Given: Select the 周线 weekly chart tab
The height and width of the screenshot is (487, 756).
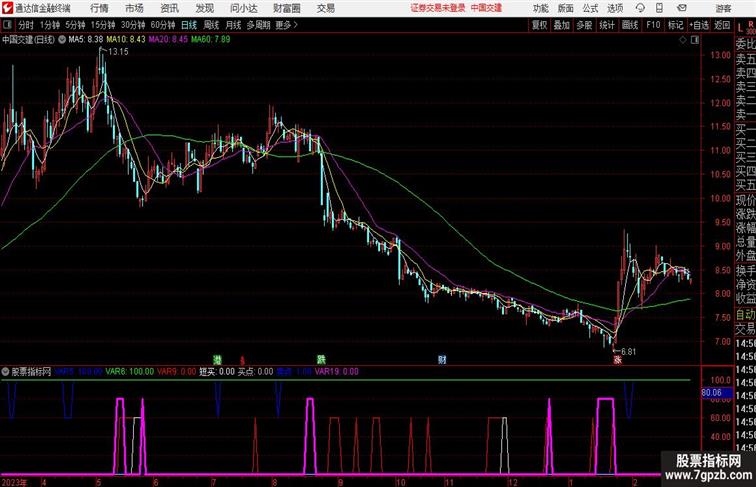Looking at the screenshot, I should 211,25.
